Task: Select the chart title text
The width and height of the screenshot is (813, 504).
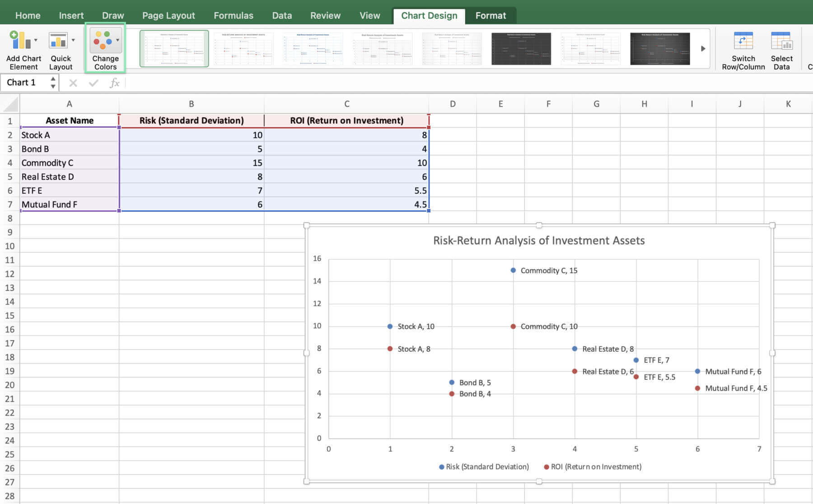Action: tap(539, 240)
